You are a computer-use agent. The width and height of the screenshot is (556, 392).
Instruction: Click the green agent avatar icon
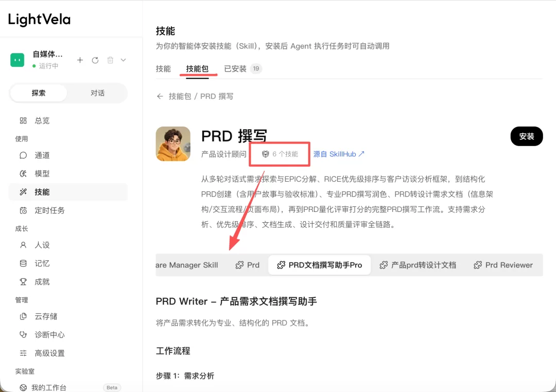click(17, 60)
